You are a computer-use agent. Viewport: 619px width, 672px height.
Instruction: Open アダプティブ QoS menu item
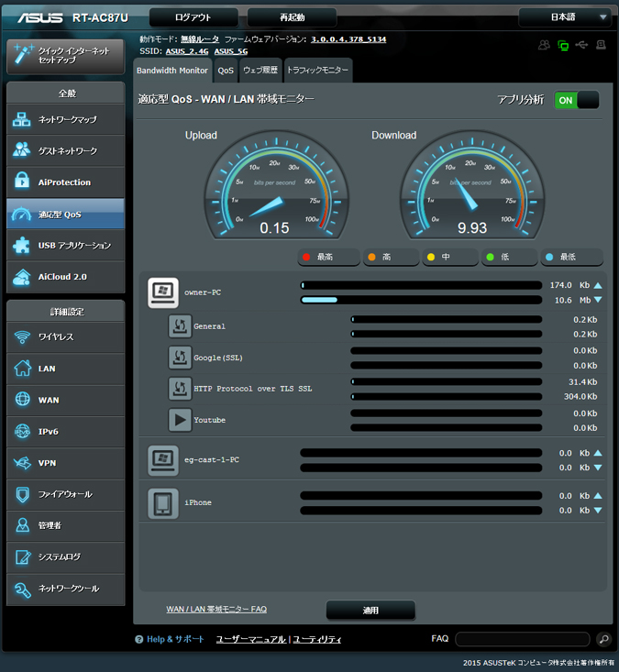tap(66, 214)
